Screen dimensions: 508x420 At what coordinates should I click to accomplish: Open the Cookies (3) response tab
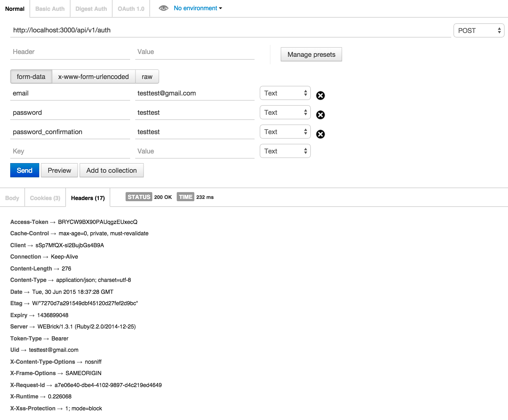coord(45,198)
